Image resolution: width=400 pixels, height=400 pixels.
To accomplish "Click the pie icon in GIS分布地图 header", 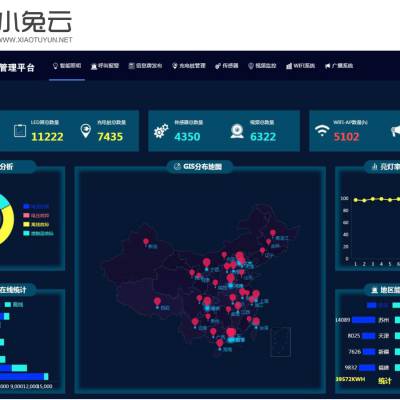I will click(x=177, y=166).
